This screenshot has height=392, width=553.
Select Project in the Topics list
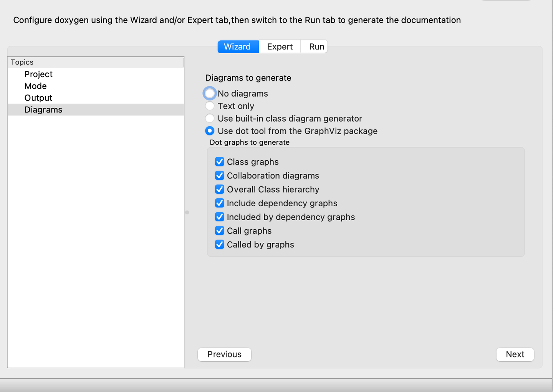(38, 74)
